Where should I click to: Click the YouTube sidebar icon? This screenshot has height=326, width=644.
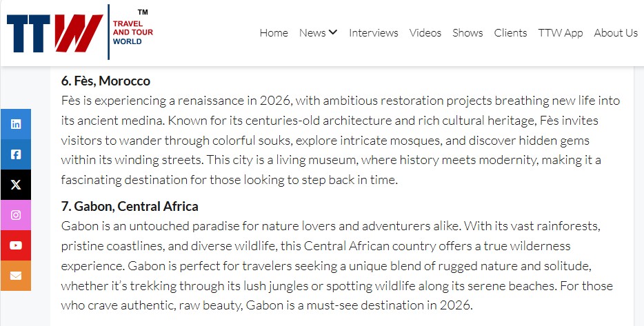15,245
